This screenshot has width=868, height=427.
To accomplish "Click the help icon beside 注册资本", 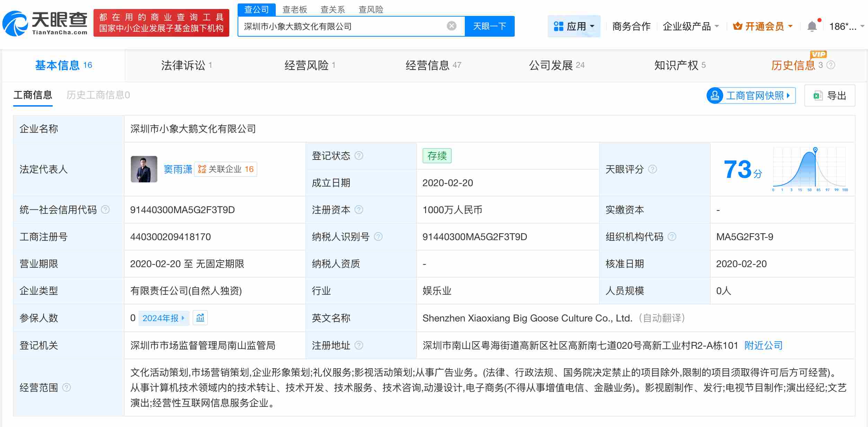I will coord(359,210).
